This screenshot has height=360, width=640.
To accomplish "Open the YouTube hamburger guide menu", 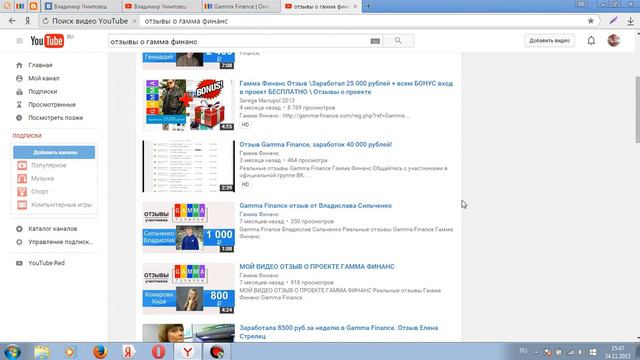I will [x=19, y=41].
